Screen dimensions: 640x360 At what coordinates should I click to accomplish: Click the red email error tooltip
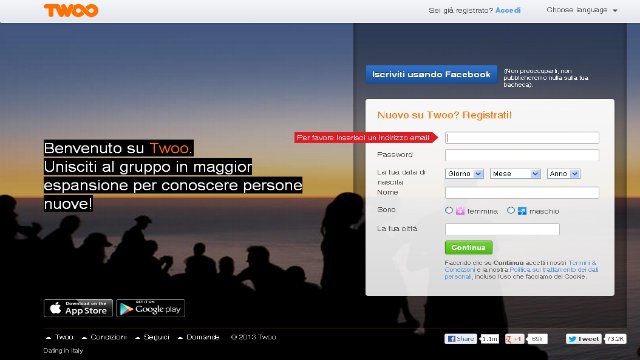366,138
